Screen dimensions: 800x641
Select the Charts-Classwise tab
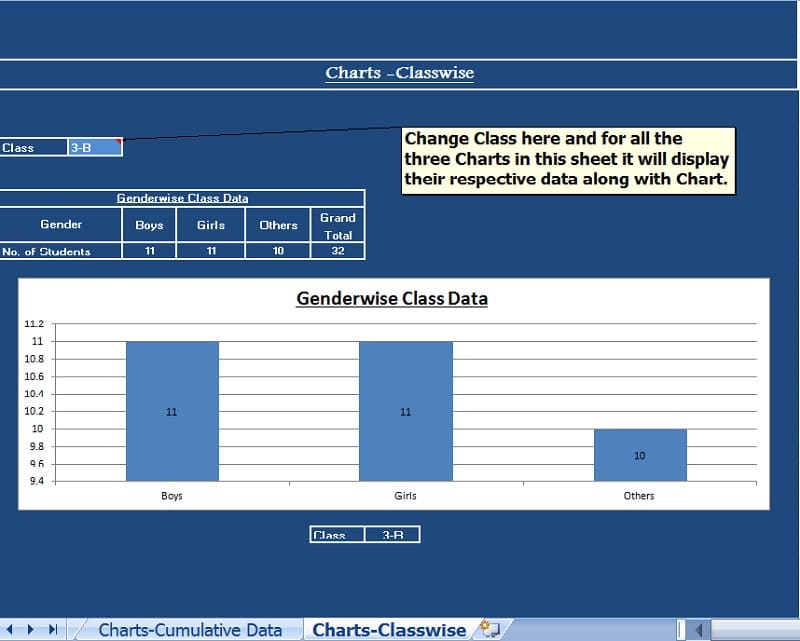pyautogui.click(x=389, y=629)
